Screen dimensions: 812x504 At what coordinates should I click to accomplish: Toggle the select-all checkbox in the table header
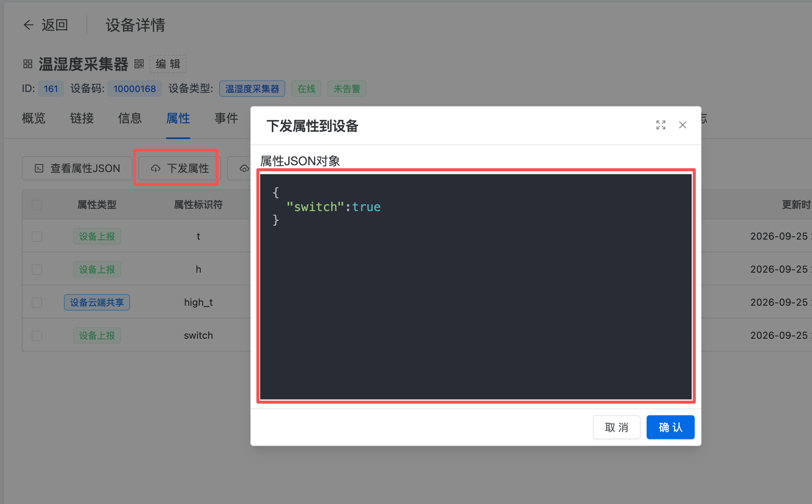[37, 205]
